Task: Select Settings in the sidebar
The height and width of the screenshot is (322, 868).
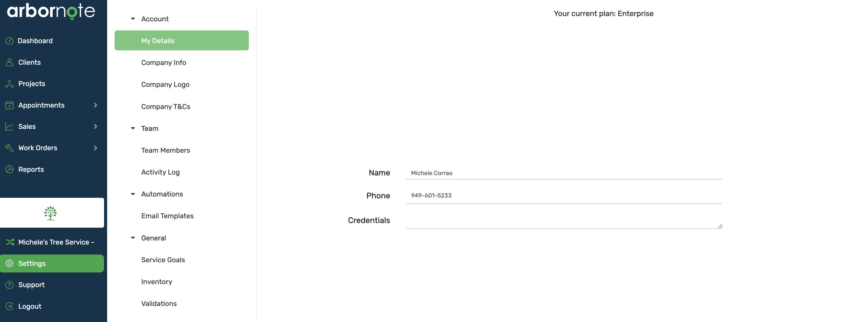Action: coord(52,263)
